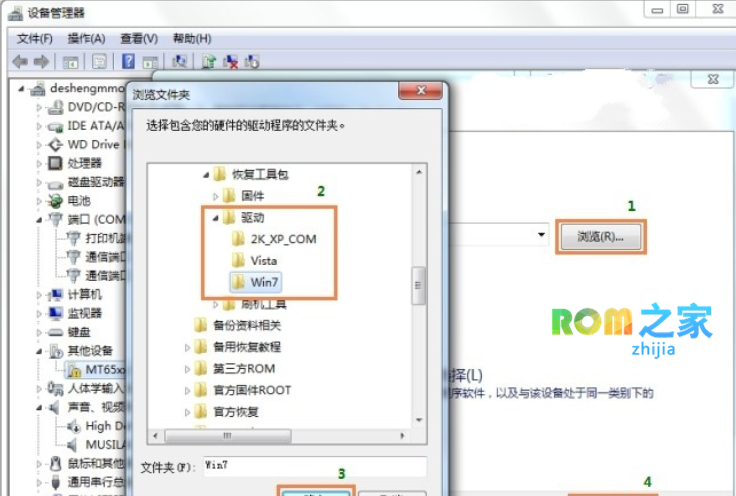Minimize the 设备管理器 window

tap(658, 9)
